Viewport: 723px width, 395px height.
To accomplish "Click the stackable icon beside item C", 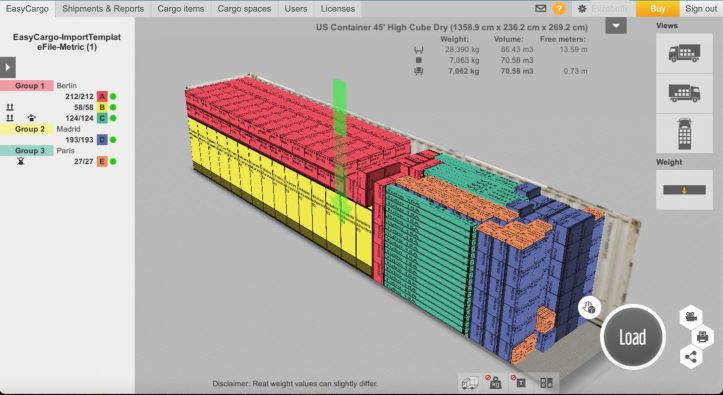I will pos(10,118).
